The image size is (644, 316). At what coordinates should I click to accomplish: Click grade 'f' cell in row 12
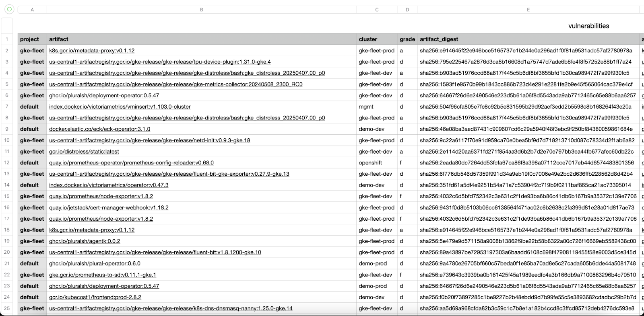point(407,163)
